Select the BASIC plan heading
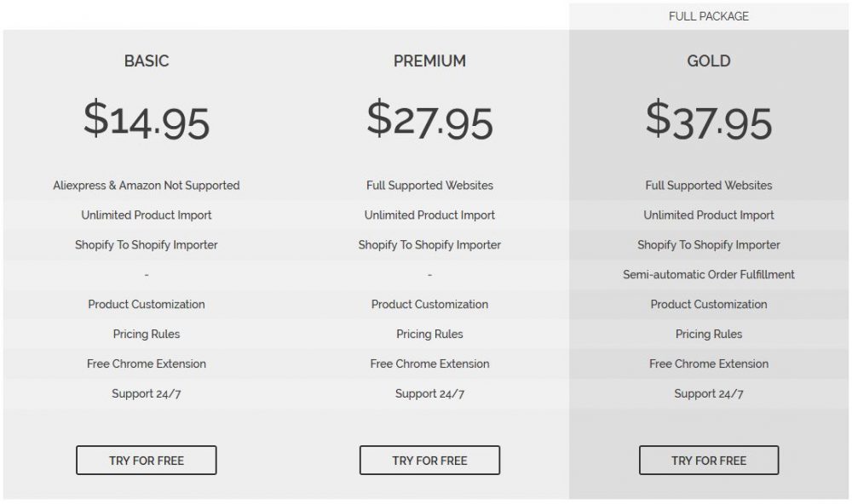 coord(147,61)
